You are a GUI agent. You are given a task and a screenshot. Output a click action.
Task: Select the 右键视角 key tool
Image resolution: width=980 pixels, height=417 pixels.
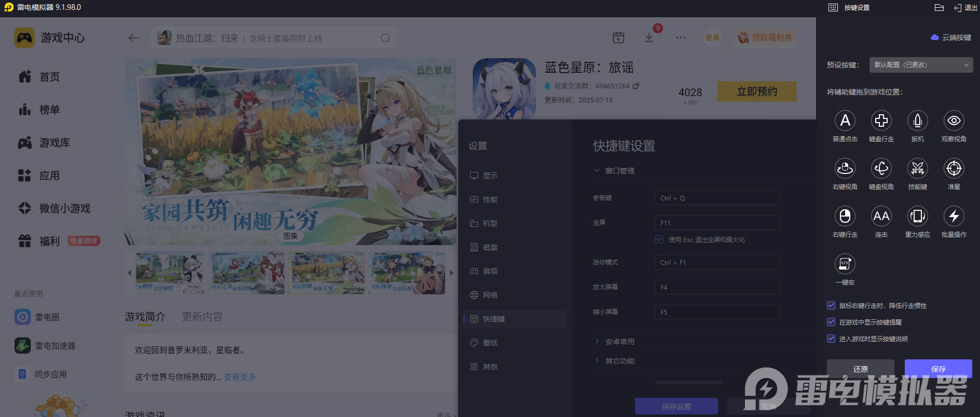tap(845, 168)
